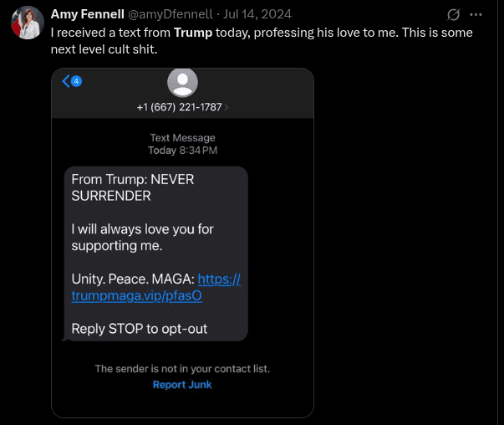Open the three-dot more options menu

coord(476,15)
